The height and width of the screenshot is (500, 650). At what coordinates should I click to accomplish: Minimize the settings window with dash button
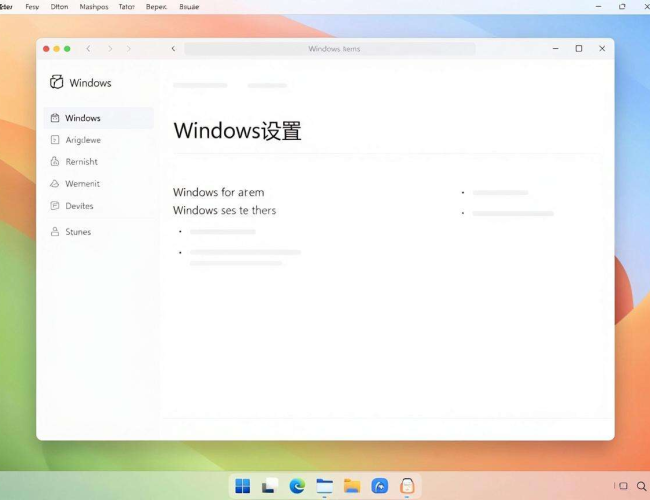555,49
